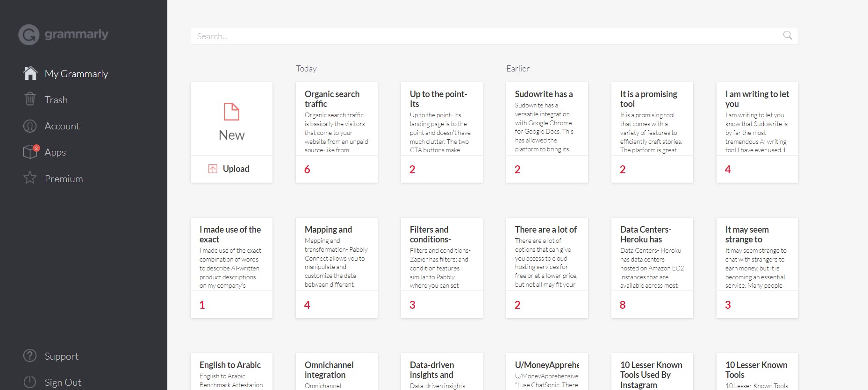Click the Upload arrow icon
The image size is (868, 390).
click(213, 169)
